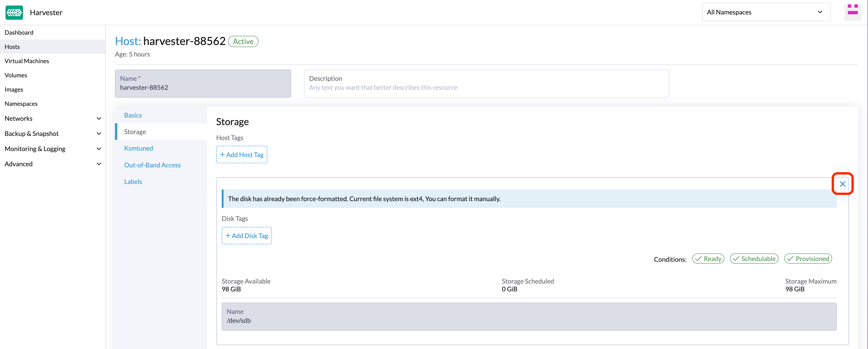
Task: Expand Monitoring & Logging section
Action: point(99,149)
